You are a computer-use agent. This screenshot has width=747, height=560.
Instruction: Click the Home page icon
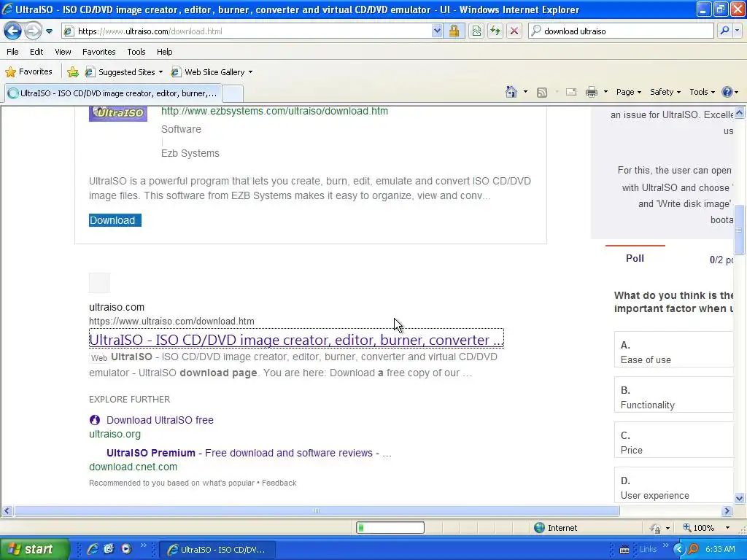pyautogui.click(x=511, y=92)
